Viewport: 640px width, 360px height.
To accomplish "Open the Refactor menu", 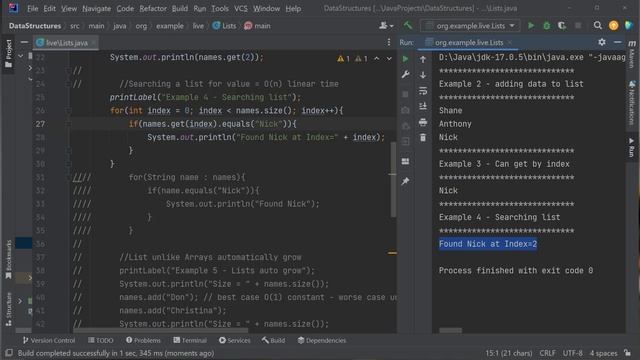I will tap(153, 8).
